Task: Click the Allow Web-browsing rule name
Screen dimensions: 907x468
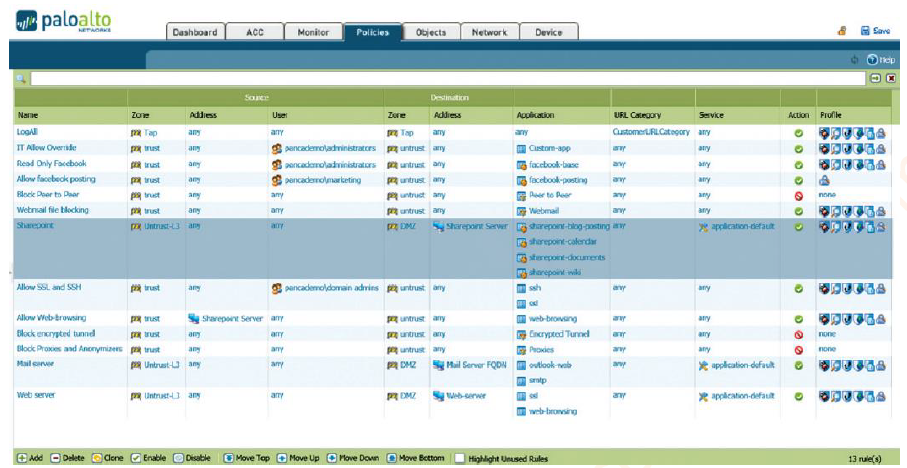Action: coord(51,318)
